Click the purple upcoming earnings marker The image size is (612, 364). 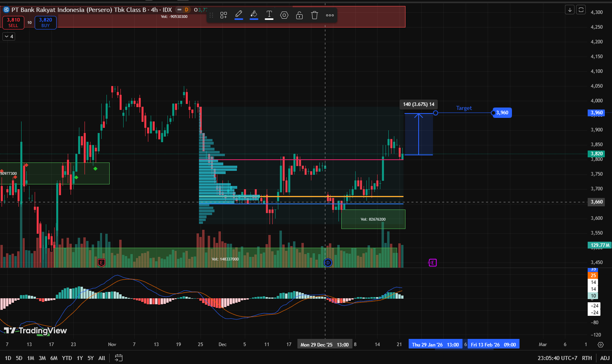click(x=433, y=262)
